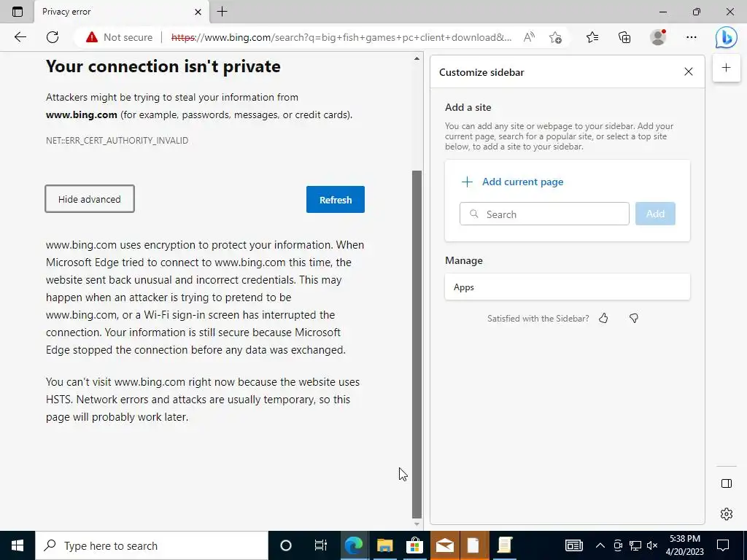Click the browser Back arrow
Image resolution: width=747 pixels, height=560 pixels.
coord(20,37)
